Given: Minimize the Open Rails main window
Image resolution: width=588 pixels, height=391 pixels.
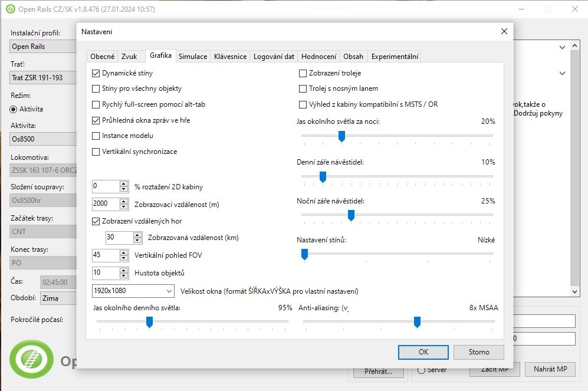Looking at the screenshot, I should pos(521,9).
